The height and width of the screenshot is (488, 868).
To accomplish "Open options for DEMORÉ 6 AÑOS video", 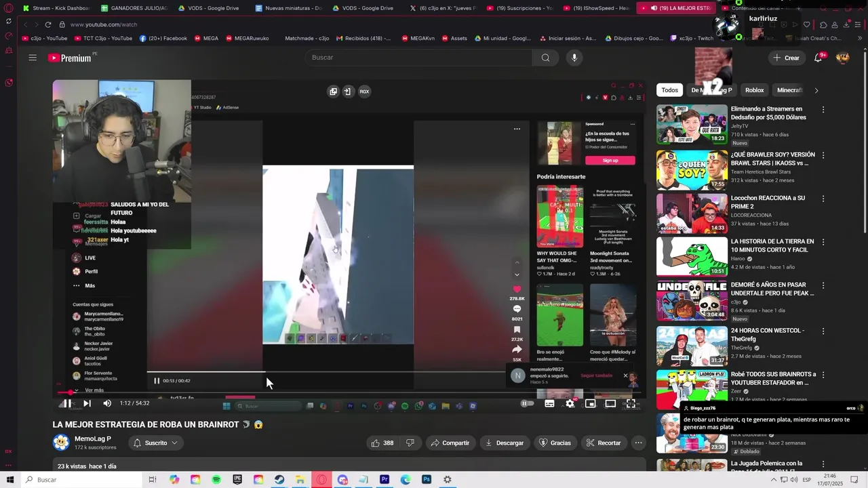I will [823, 286].
